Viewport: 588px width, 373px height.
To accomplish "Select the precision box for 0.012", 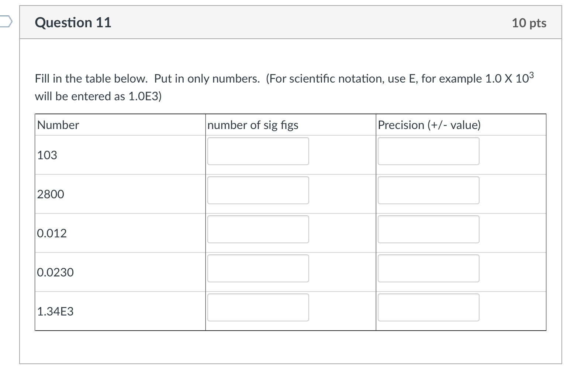I will pos(428,229).
